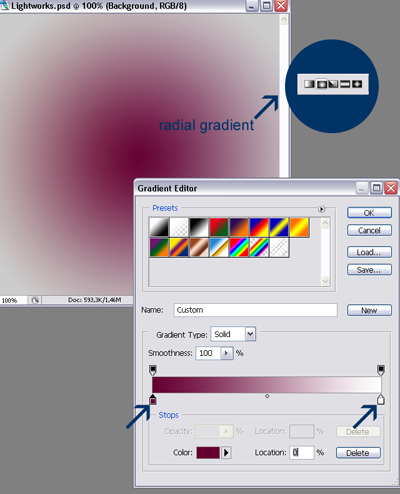The width and height of the screenshot is (400, 494).
Task: Click the New gradient button
Action: tap(369, 310)
